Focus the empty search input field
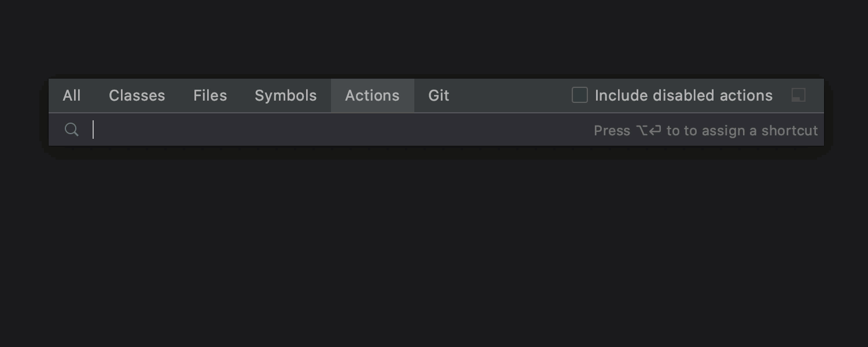868x347 pixels. tap(341, 130)
